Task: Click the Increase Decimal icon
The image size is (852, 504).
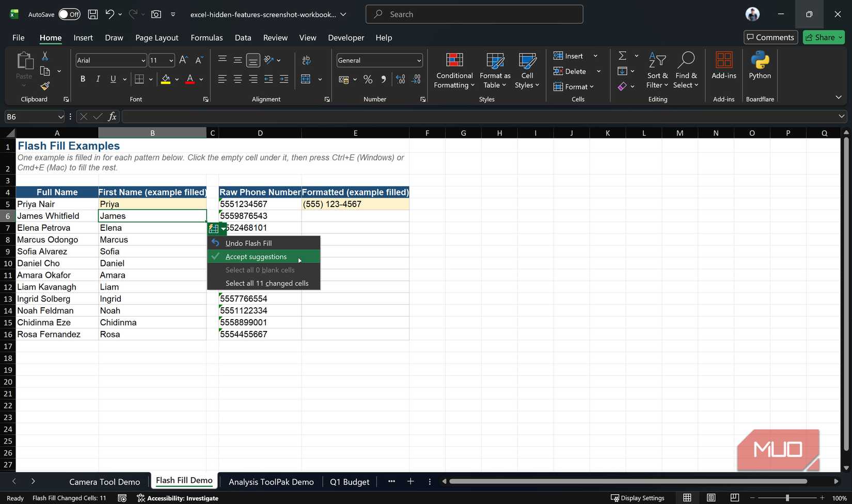Action: click(x=401, y=79)
